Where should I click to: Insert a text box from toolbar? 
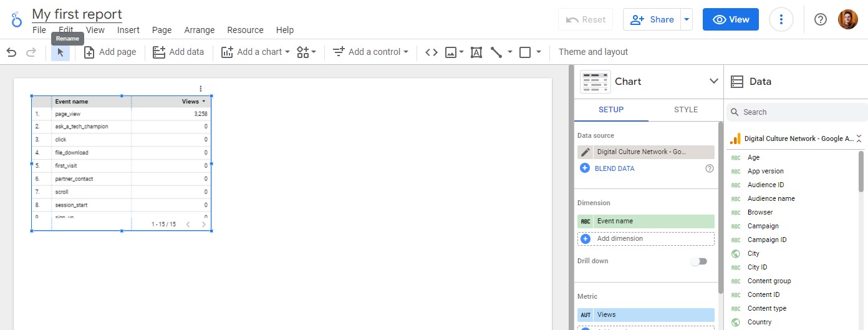[x=476, y=52]
